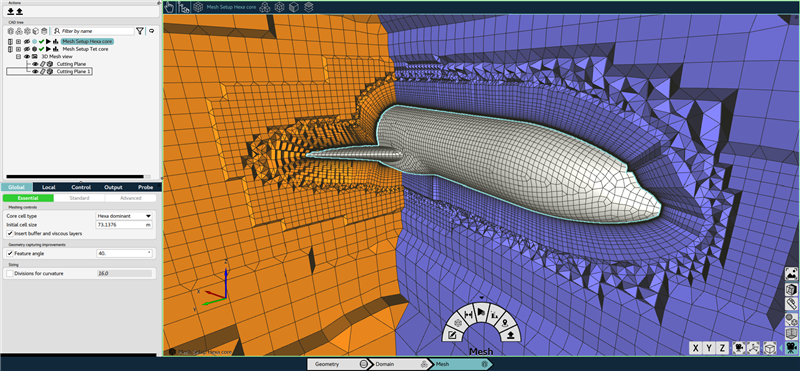The width and height of the screenshot is (800, 371).
Task: Click the screenshot image icon at right edge
Action: point(791,274)
